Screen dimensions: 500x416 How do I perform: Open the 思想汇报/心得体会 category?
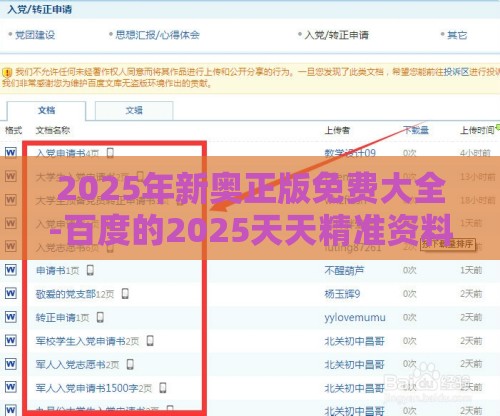157,35
